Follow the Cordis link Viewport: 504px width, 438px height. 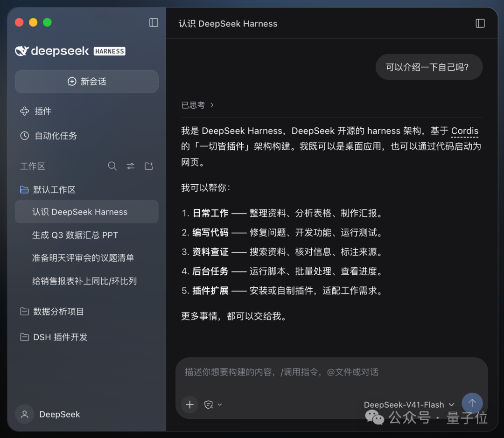[464, 131]
